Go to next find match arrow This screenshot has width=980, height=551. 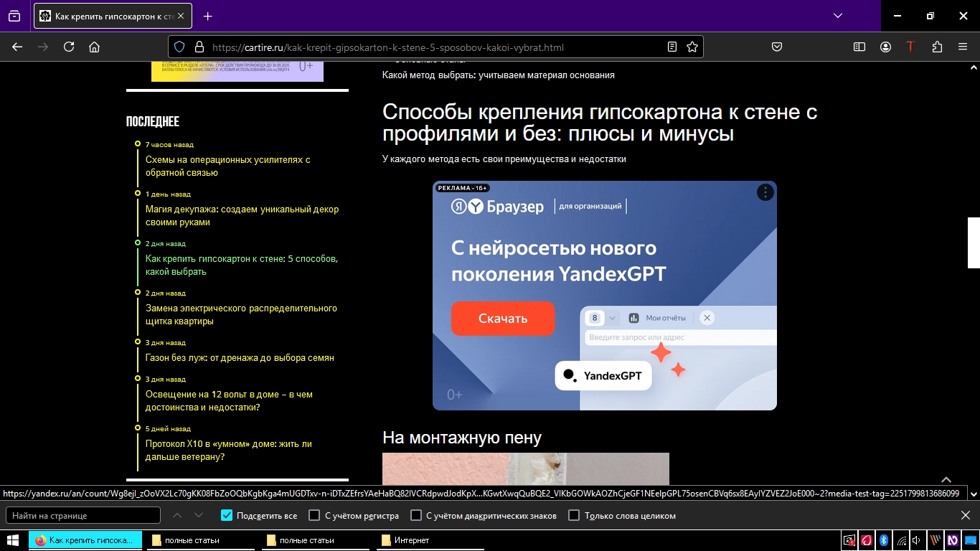pyautogui.click(x=199, y=515)
